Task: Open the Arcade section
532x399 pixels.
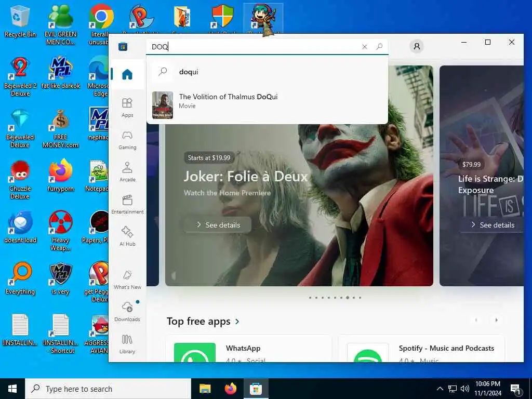Action: [128, 172]
